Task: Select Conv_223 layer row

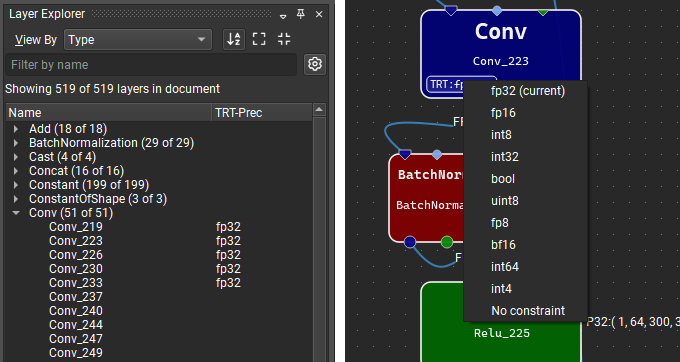Action: (x=159, y=241)
